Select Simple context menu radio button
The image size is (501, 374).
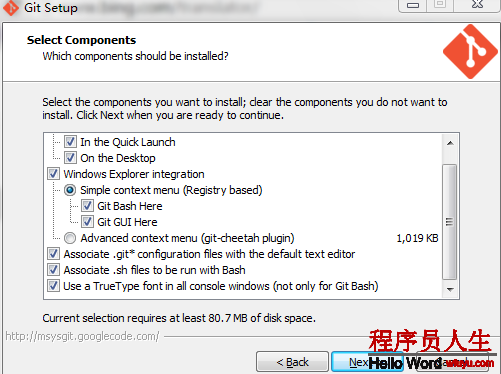click(70, 190)
